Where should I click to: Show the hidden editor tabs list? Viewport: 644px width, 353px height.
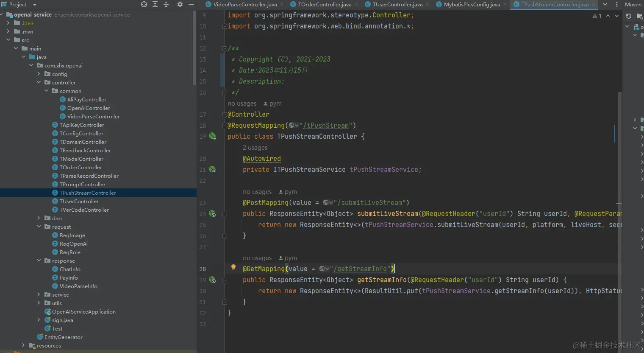[x=605, y=4]
